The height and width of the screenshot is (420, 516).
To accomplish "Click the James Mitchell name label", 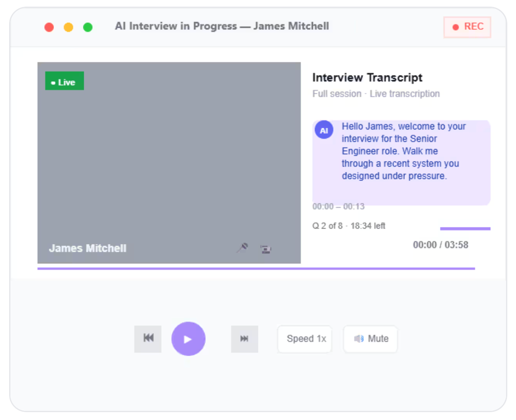I will 88,248.
